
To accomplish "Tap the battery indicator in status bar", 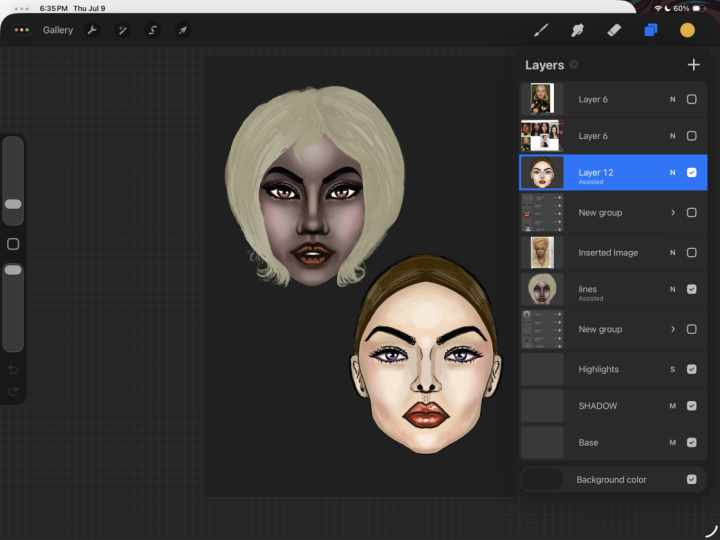I will (698, 8).
